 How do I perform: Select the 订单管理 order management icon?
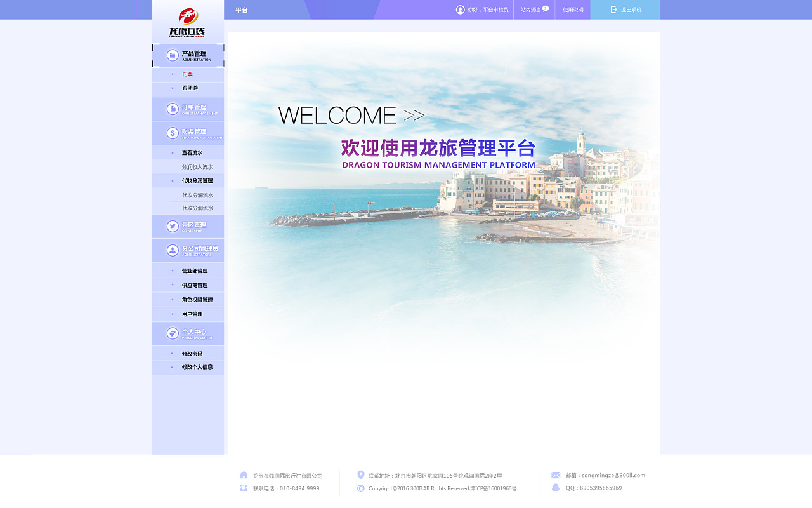(x=171, y=109)
